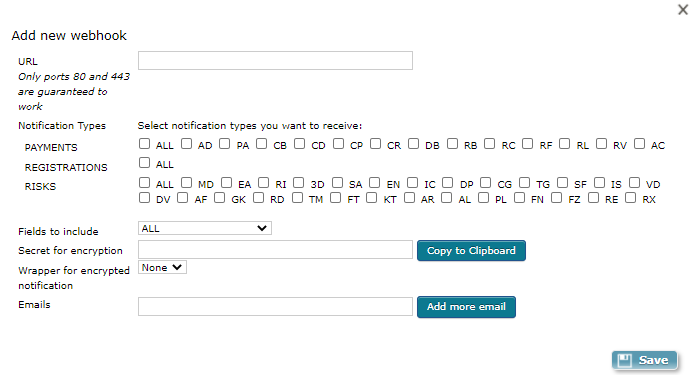Open the Fields to include dropdown
Image resolution: width=691 pixels, height=375 pixels.
coord(204,228)
